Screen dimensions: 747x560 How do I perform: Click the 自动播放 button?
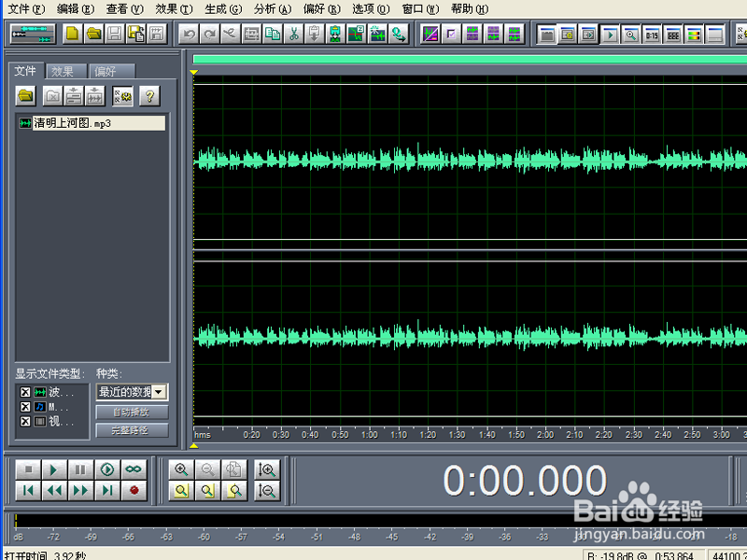coord(132,413)
